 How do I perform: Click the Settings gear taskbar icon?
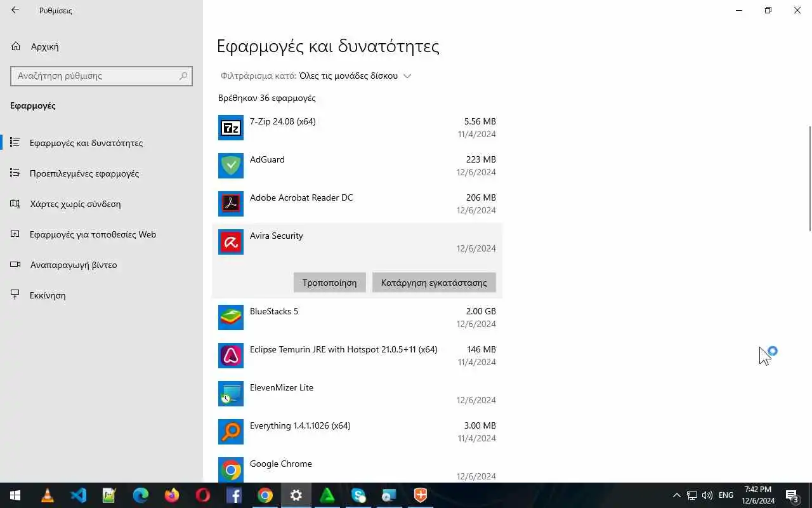296,495
